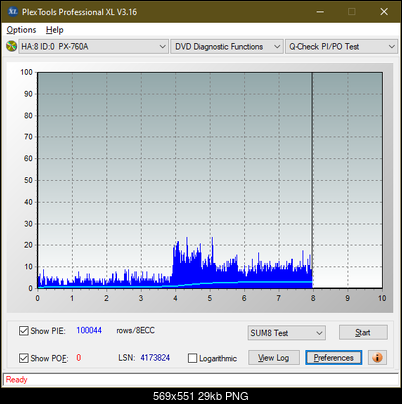Viewport: 402px width, 404px height.
Task: Minimize the PlexTools window
Action: (x=320, y=12)
